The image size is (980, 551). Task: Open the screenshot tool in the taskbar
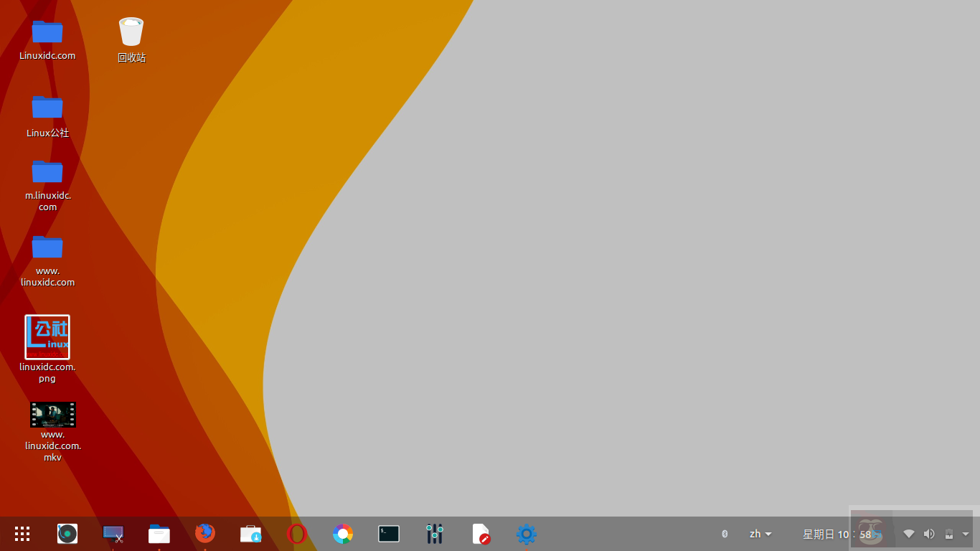click(113, 534)
